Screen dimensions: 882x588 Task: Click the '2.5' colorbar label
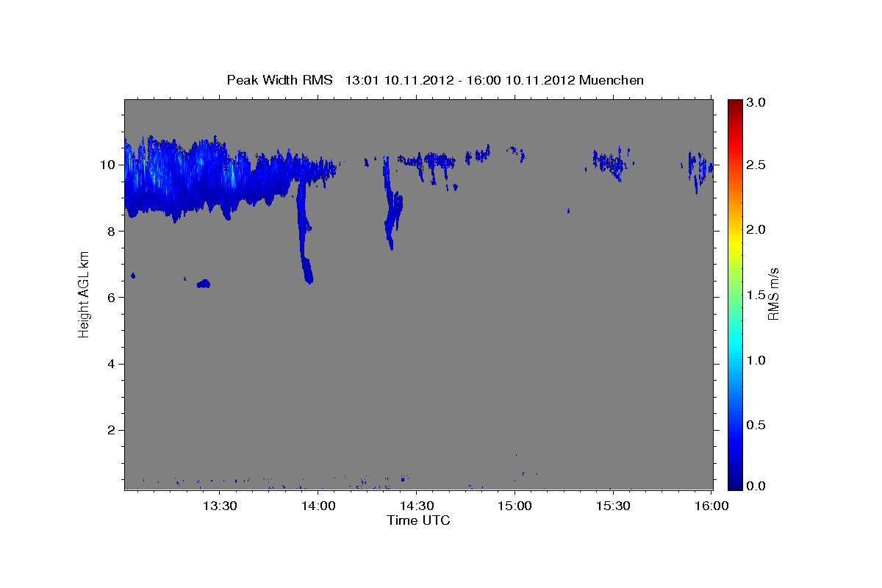757,165
